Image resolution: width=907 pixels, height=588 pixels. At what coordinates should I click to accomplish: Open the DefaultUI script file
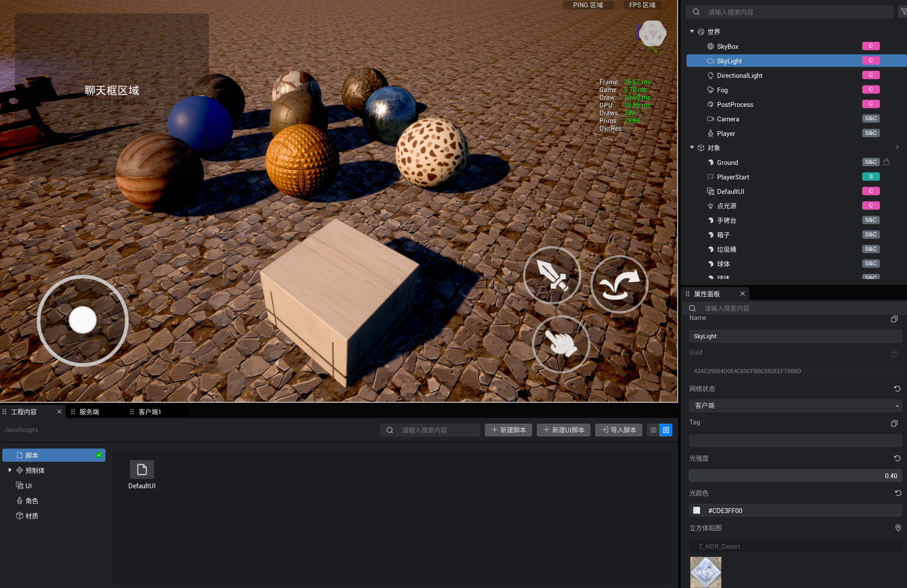pos(142,474)
